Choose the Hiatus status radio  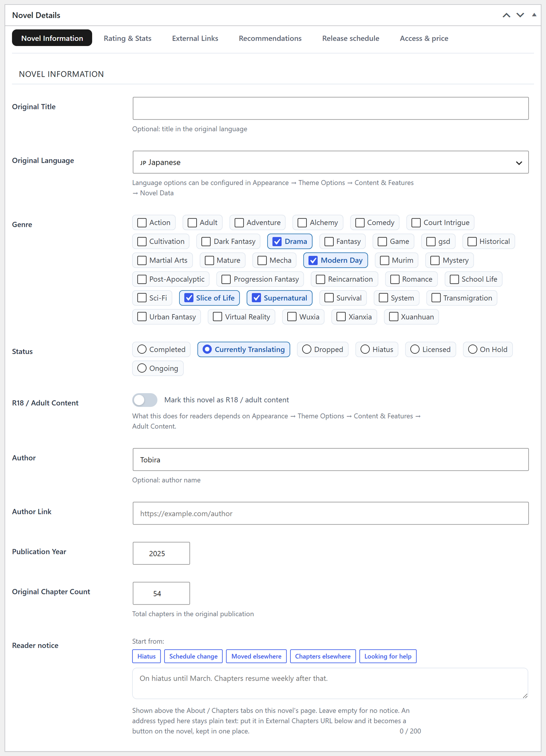tap(365, 350)
